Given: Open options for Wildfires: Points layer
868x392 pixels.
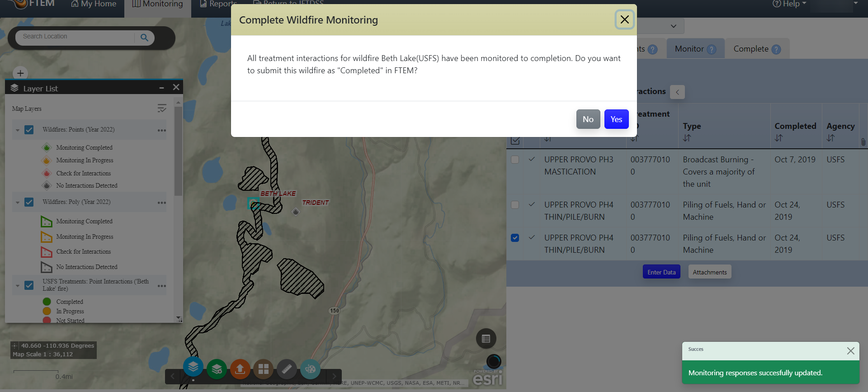Looking at the screenshot, I should coord(161,130).
